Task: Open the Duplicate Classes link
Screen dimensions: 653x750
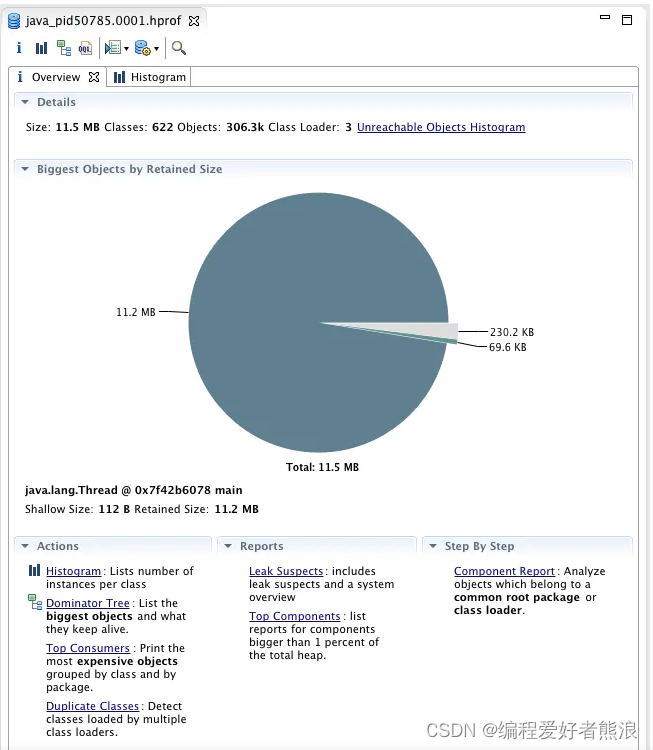Action: [x=92, y=706]
